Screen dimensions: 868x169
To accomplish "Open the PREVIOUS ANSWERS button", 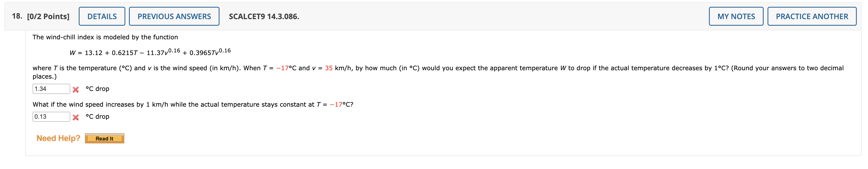I will [x=174, y=16].
